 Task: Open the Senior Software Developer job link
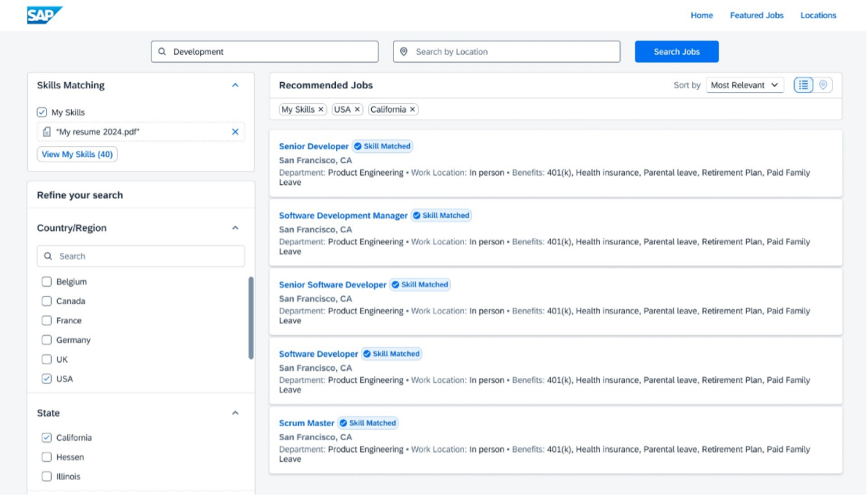pos(334,285)
